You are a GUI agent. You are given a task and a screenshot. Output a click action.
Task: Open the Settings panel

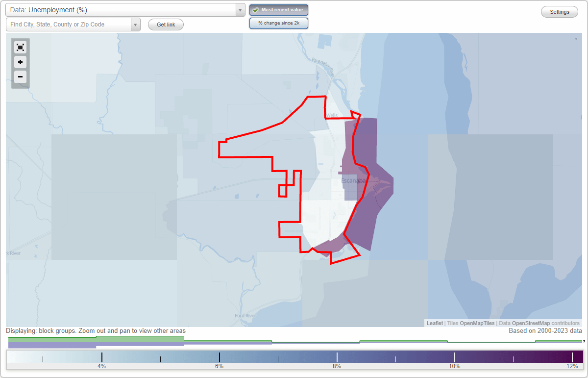559,11
